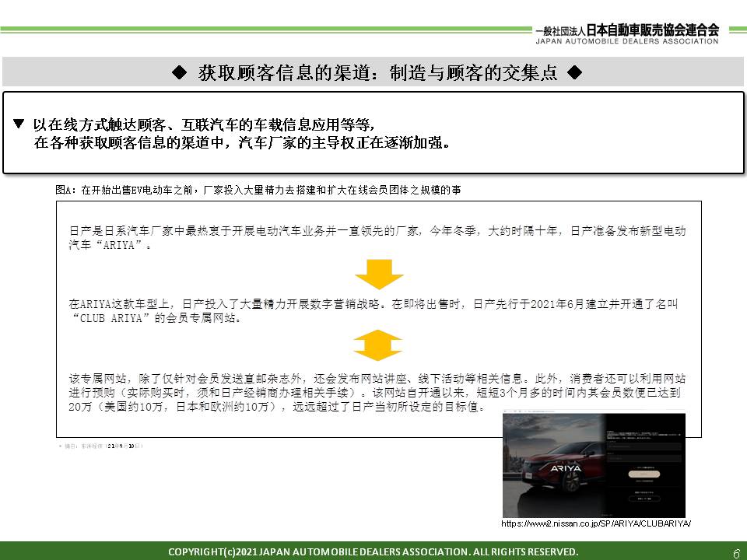The image size is (747, 560).
Task: Open the nissan.co.jp CLUBARIYA URL
Action: 596,524
